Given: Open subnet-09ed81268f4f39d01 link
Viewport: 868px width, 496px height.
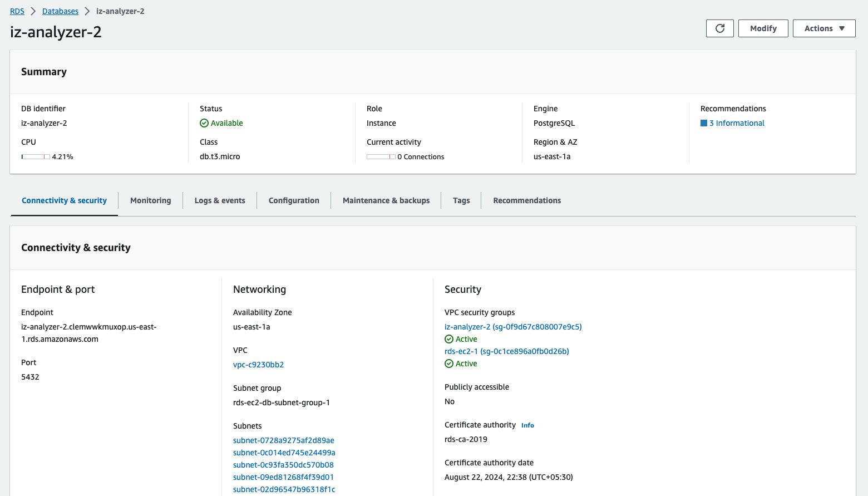Looking at the screenshot, I should click(x=283, y=477).
